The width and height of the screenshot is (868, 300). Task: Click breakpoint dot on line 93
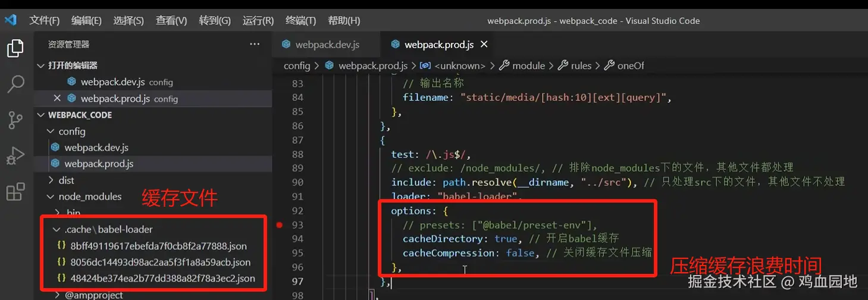[x=280, y=225]
